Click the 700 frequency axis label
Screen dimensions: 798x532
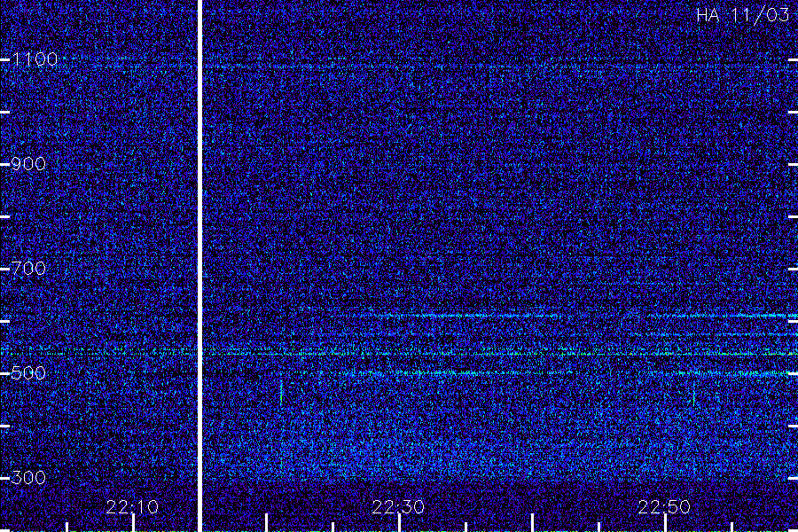coord(28,269)
